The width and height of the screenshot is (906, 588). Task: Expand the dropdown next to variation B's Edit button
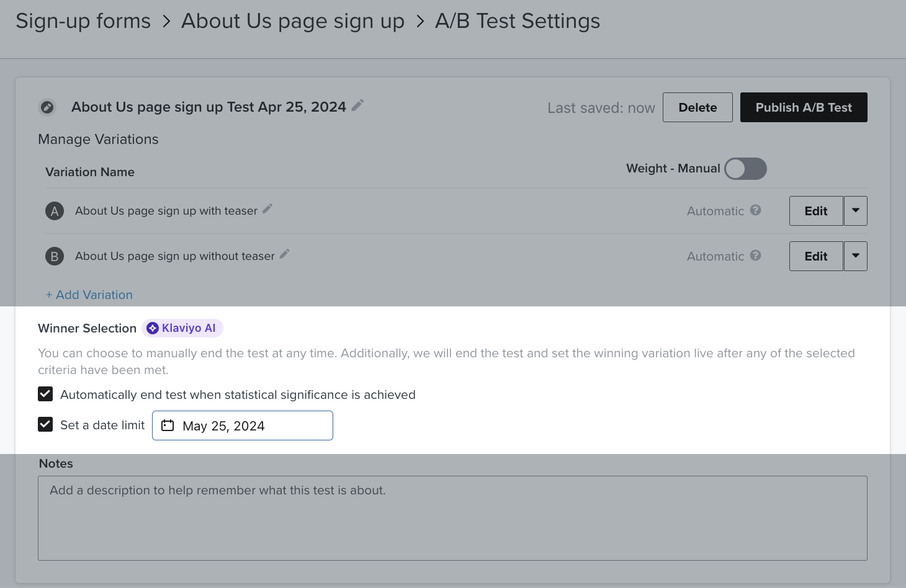click(856, 256)
